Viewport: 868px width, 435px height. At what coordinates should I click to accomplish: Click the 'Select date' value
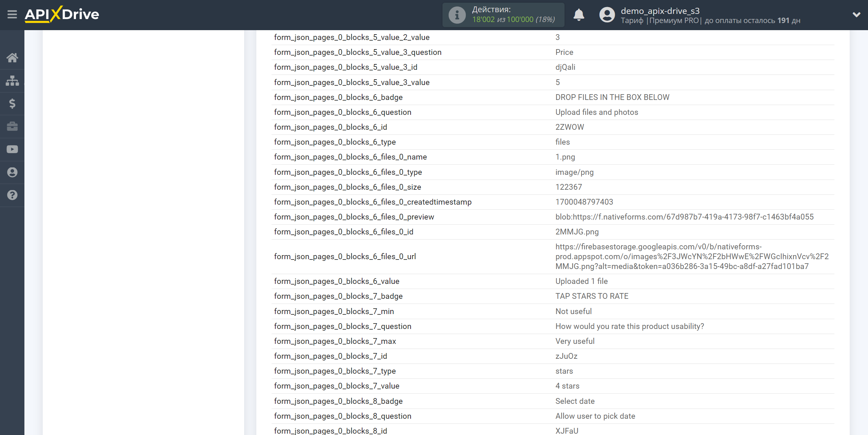575,401
